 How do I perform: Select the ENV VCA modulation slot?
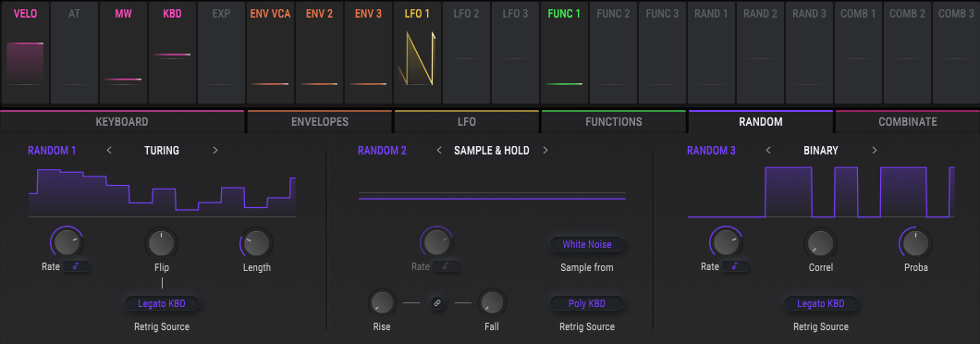point(270,53)
